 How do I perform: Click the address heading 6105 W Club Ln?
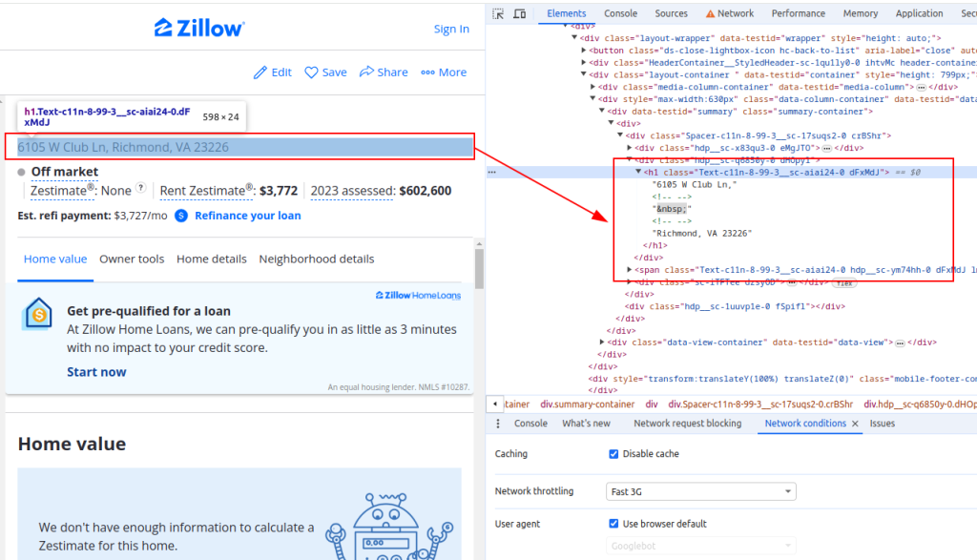[123, 147]
